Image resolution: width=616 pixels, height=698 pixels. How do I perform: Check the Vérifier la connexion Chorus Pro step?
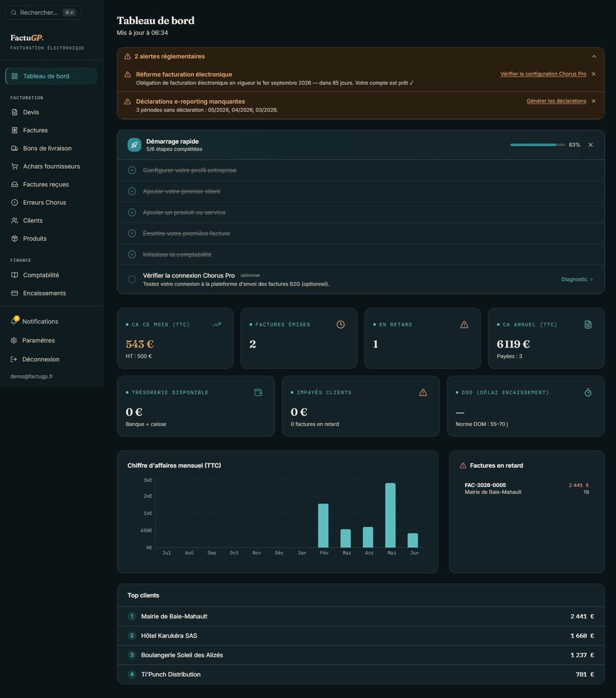point(132,279)
